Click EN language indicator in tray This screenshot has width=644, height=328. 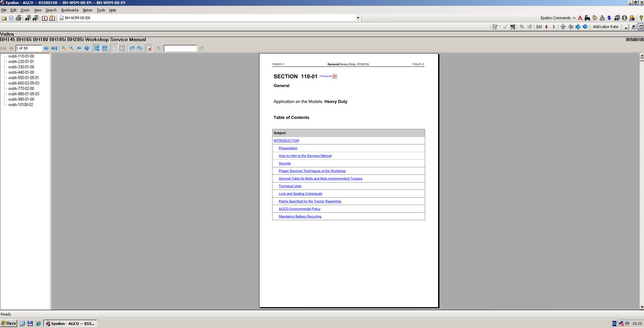(614, 324)
